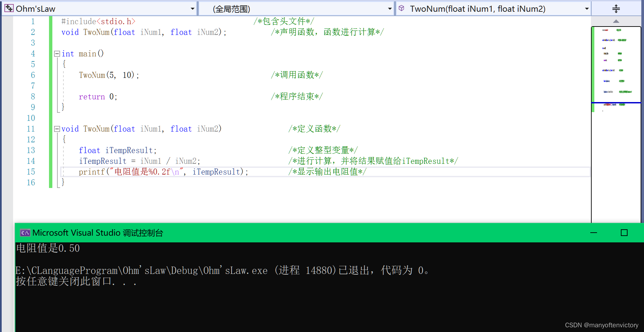Click line number 11 in the gutter
Viewport: 644px width, 332px height.
[x=31, y=129]
